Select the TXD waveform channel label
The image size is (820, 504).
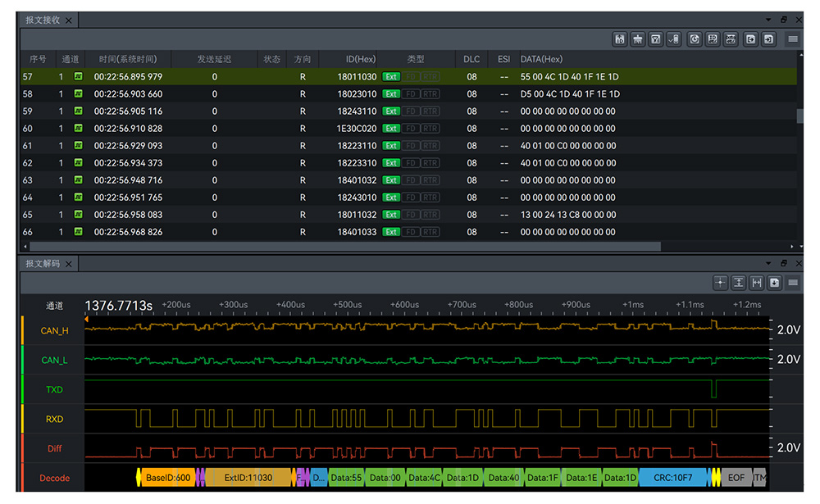tap(54, 389)
